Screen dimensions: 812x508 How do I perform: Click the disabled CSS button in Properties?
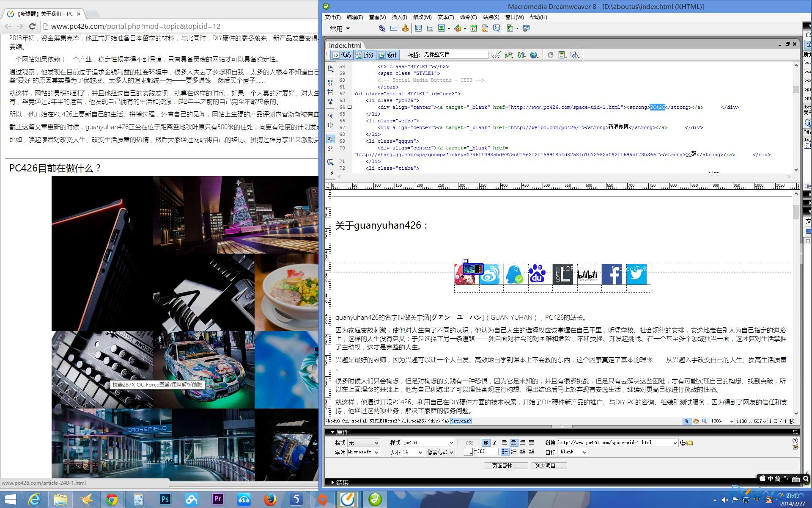469,443
